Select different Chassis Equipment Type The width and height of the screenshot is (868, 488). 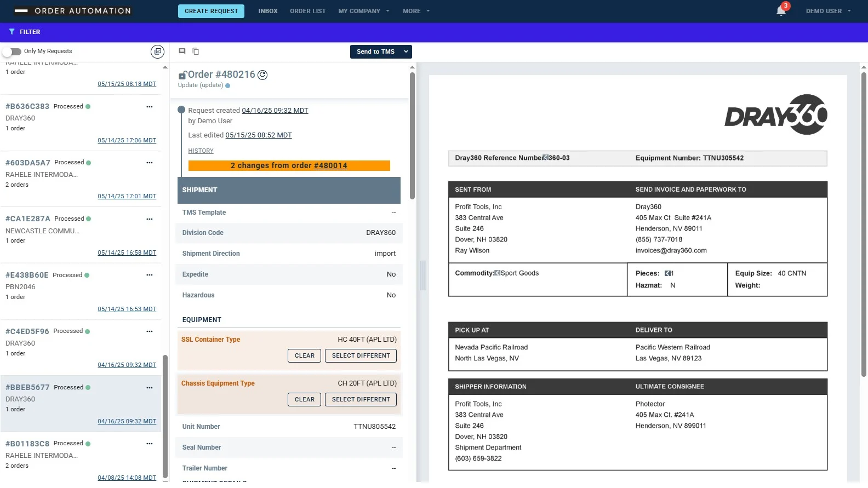(361, 399)
